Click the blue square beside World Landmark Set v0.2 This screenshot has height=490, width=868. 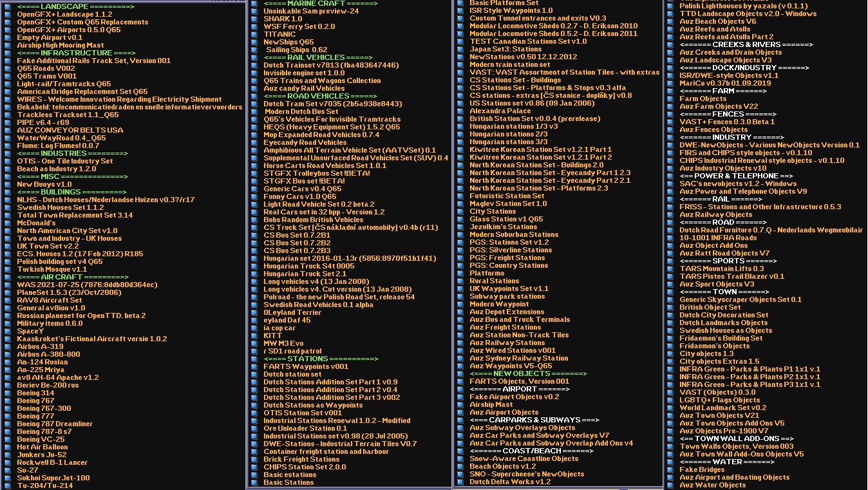pyautogui.click(x=670, y=408)
